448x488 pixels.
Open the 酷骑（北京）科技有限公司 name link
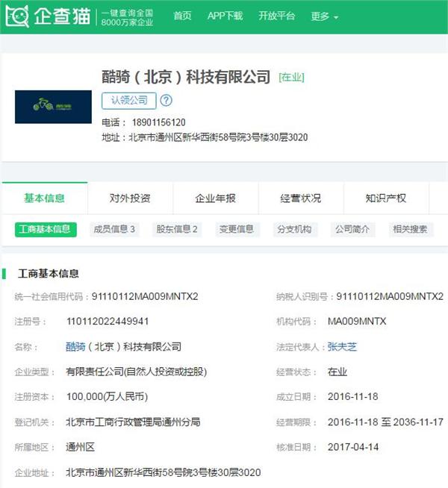click(124, 347)
